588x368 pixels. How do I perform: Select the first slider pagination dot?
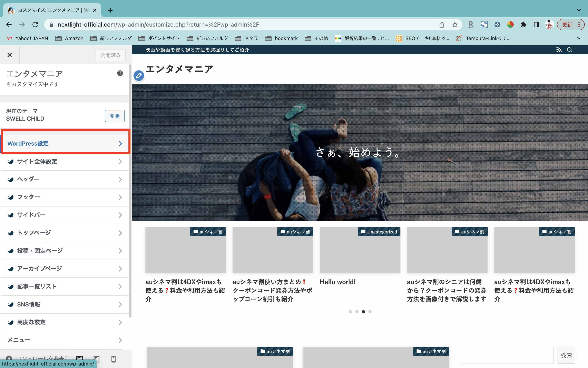(350, 312)
